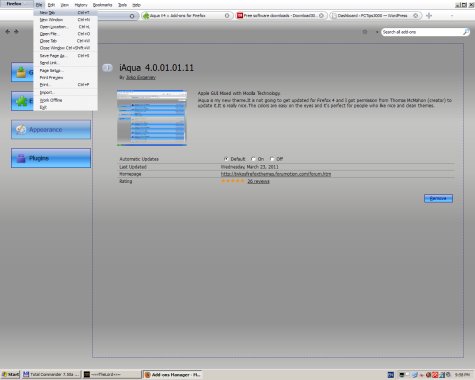Image resolution: width=475 pixels, height=380 pixels.
Task: Open the History menu
Action: [81, 5]
